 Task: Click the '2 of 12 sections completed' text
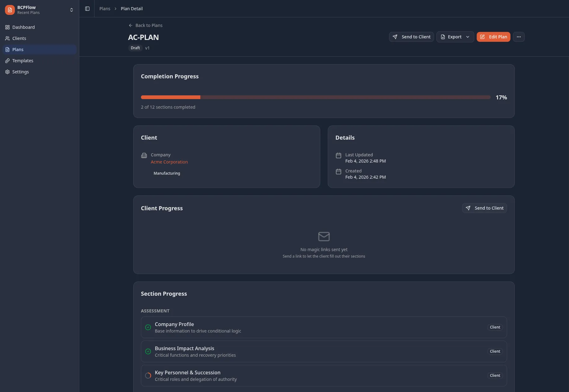(168, 107)
